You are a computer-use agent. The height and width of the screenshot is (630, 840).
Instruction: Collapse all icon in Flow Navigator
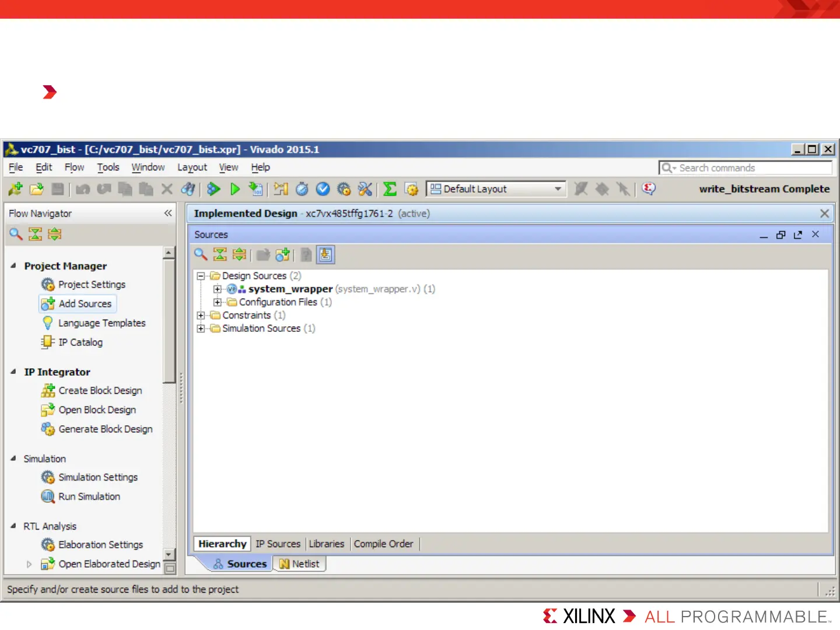[36, 234]
